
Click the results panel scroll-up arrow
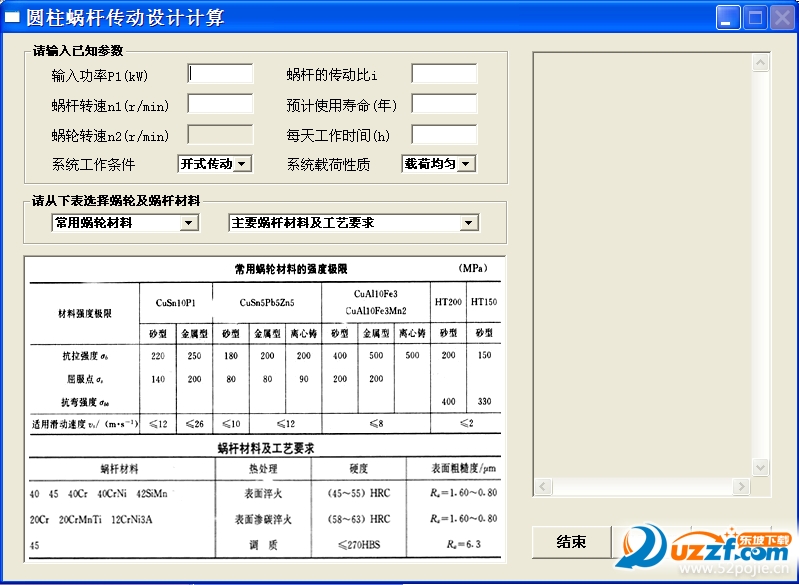761,62
